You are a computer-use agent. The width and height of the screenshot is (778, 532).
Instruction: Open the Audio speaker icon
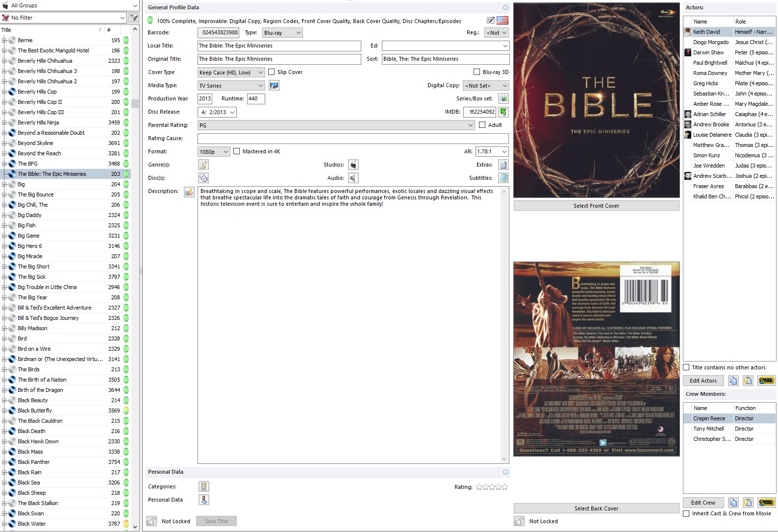(x=353, y=178)
